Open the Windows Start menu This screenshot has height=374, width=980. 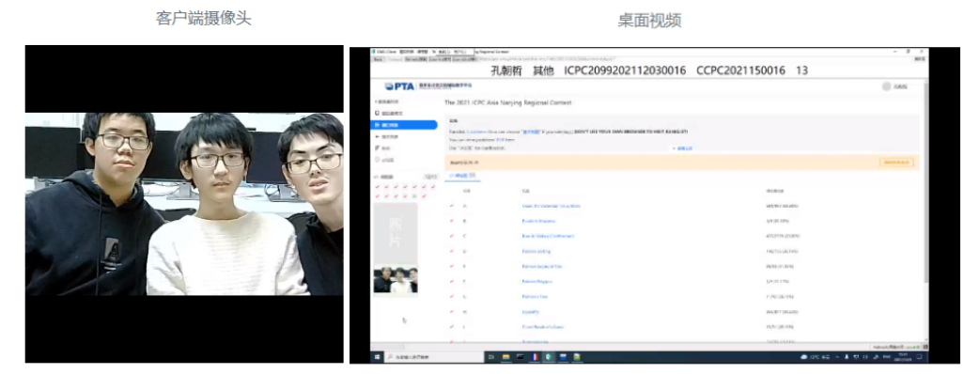coord(377,357)
